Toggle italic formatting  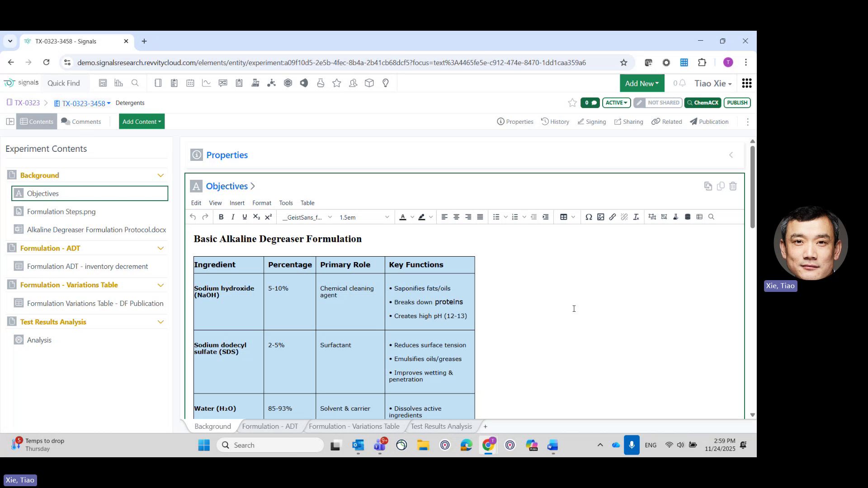232,217
